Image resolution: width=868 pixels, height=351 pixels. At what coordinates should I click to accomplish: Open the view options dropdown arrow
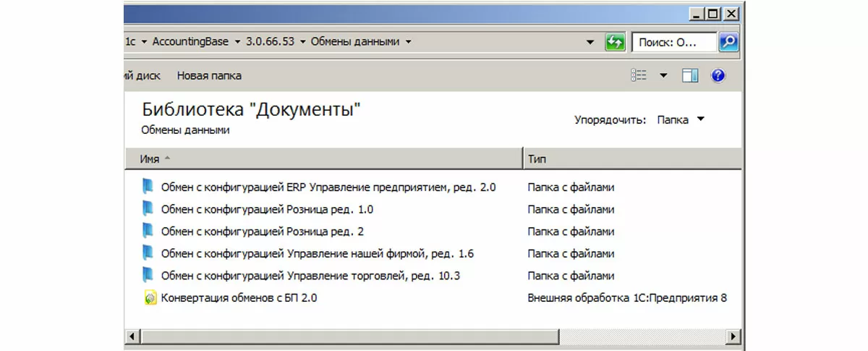click(663, 75)
